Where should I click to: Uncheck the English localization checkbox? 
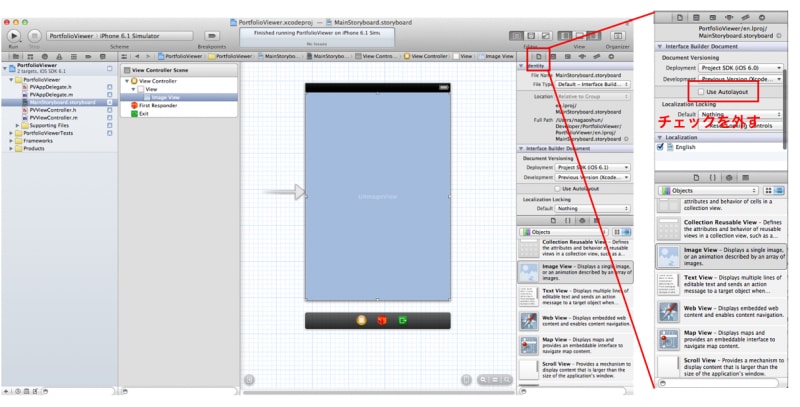tap(661, 146)
